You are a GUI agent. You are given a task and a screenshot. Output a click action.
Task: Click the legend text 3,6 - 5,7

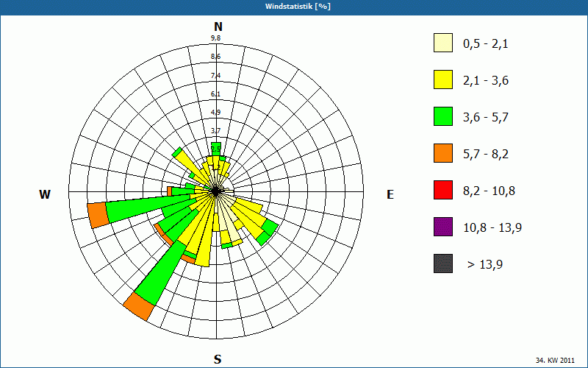pos(486,118)
